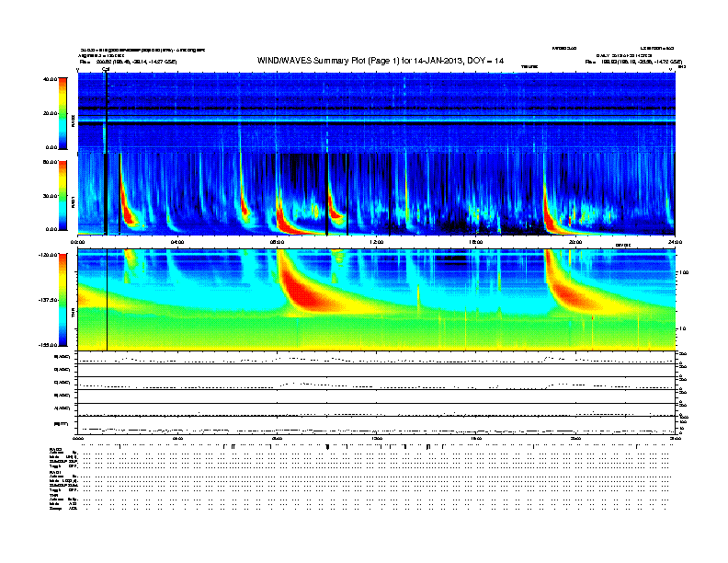
Task: Click the 10 label on TNR right axis
Action: [x=682, y=328]
